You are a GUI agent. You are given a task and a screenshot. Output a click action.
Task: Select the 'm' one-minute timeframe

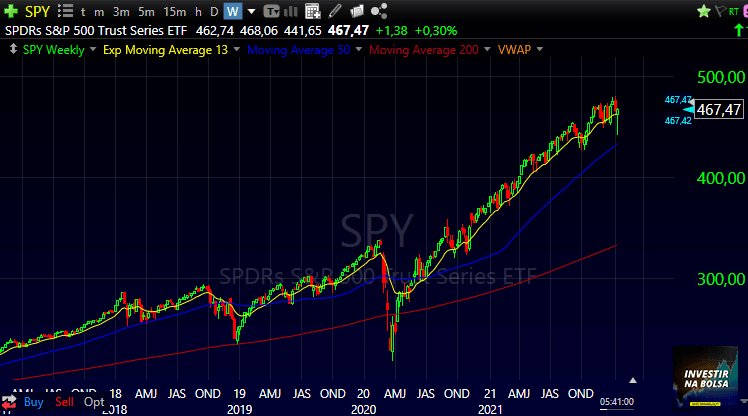coord(99,12)
